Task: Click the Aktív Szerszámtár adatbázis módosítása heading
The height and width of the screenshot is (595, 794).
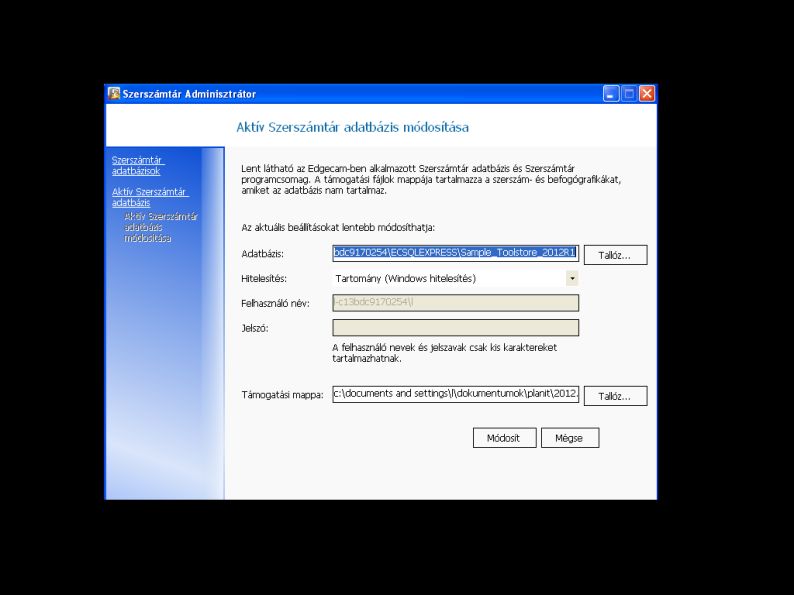Action: [x=352, y=127]
